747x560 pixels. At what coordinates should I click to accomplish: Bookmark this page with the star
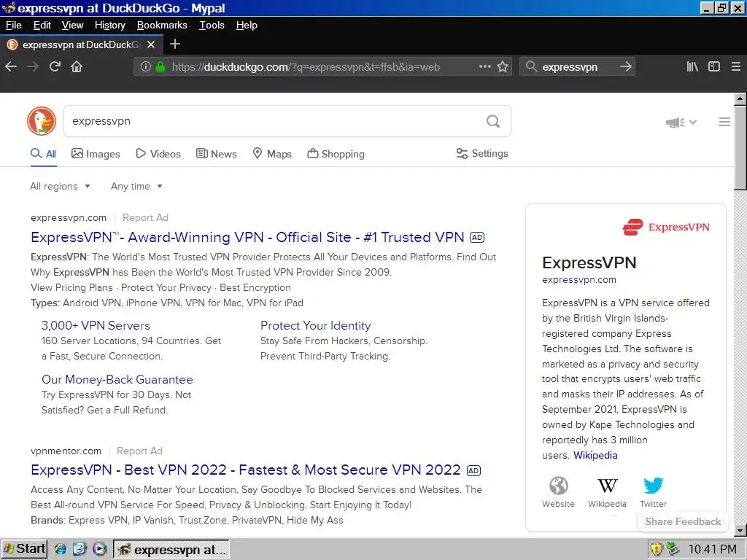tap(503, 66)
